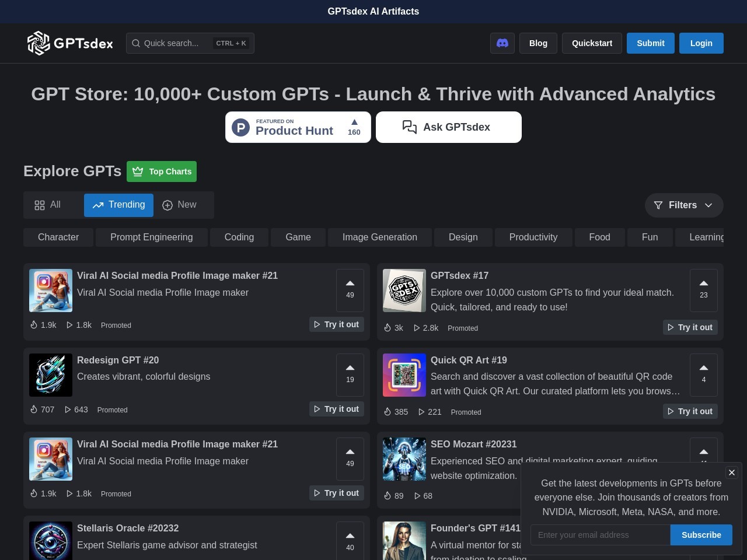This screenshot has height=560, width=747.
Task: Focus the Quick search field
Action: [190, 43]
